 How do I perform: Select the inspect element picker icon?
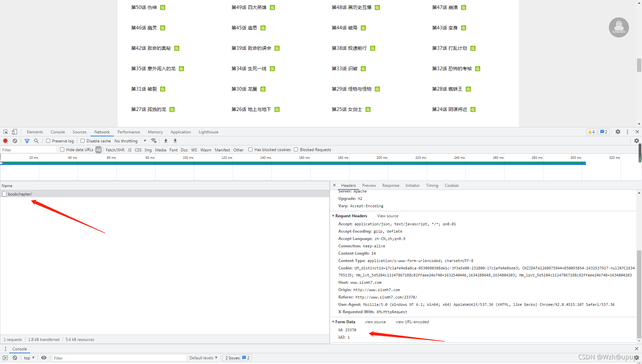pyautogui.click(x=5, y=132)
